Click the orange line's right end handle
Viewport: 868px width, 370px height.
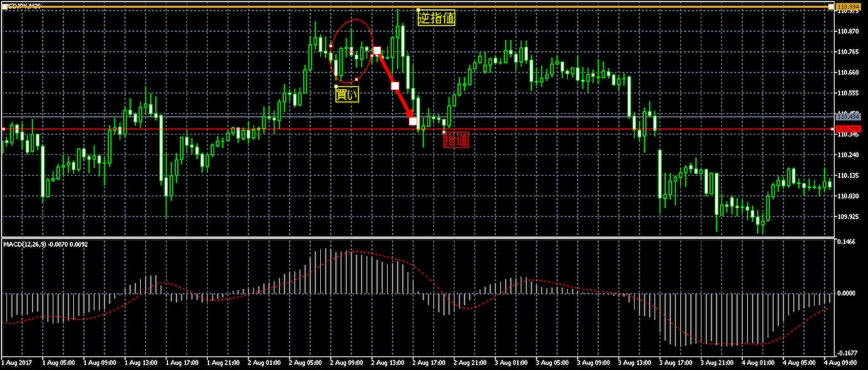click(x=830, y=6)
